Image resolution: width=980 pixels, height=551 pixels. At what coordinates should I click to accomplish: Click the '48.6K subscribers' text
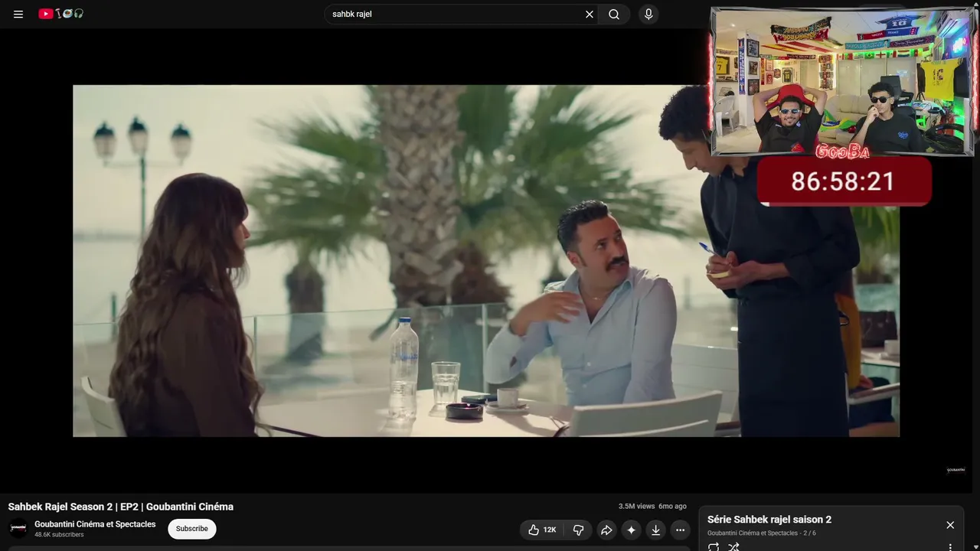(59, 535)
